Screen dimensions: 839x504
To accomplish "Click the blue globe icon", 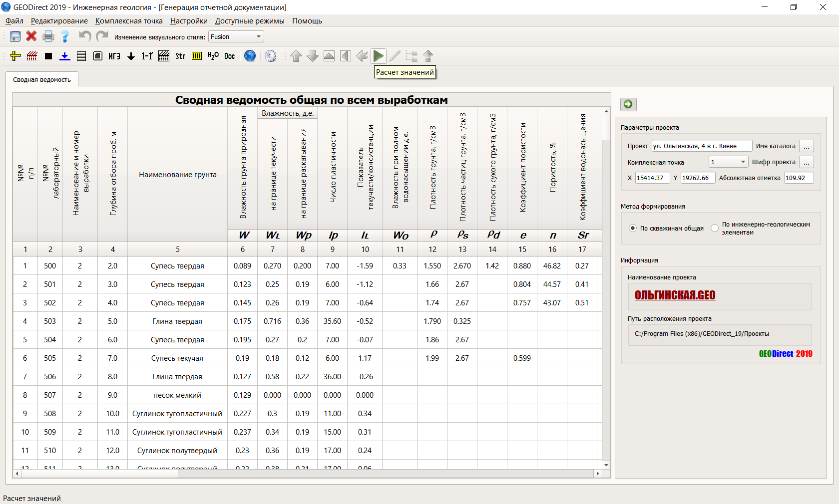I will 250,56.
